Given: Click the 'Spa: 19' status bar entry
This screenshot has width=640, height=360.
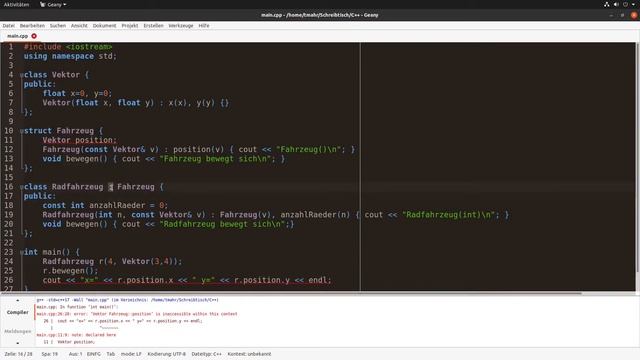Looking at the screenshot, I should pos(50,354).
